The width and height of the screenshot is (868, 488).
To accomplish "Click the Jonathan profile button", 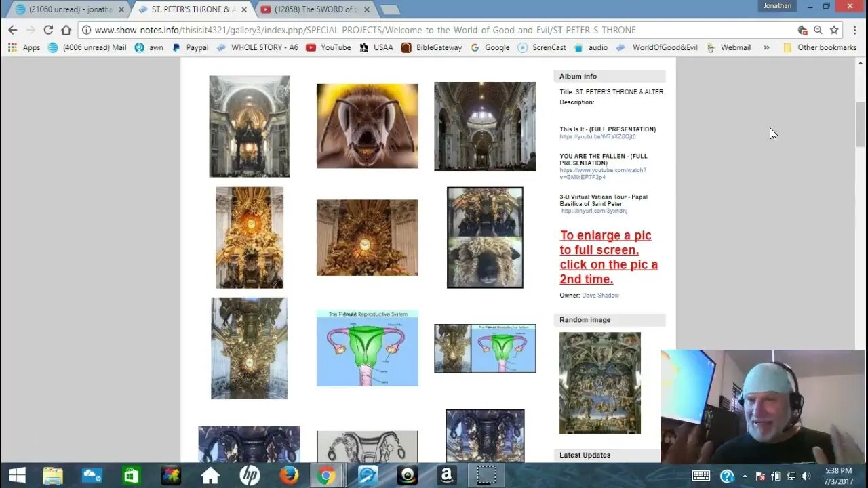I will tap(777, 6).
